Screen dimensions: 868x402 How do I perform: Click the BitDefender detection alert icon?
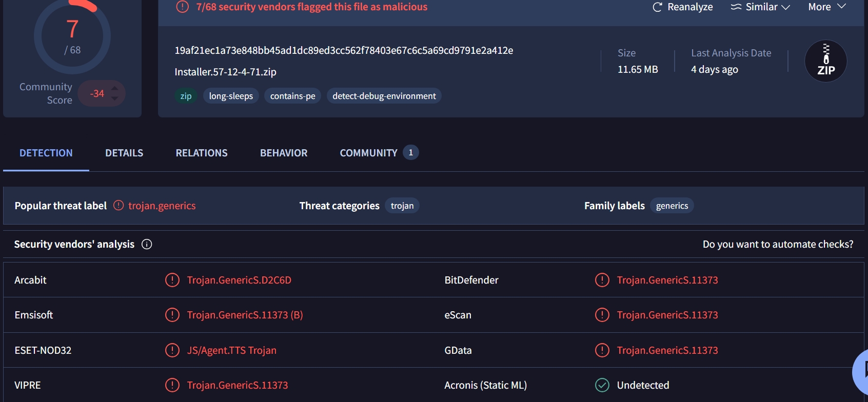click(602, 280)
